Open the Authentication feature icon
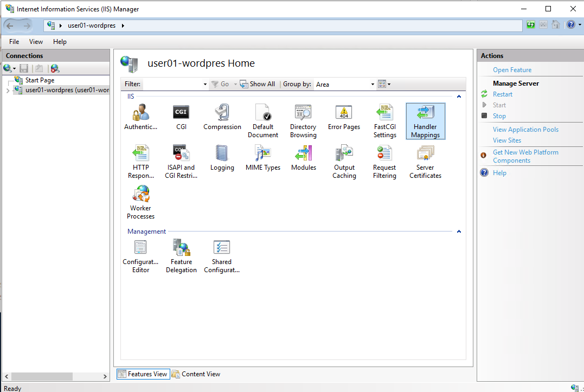The height and width of the screenshot is (392, 584). coord(140,117)
